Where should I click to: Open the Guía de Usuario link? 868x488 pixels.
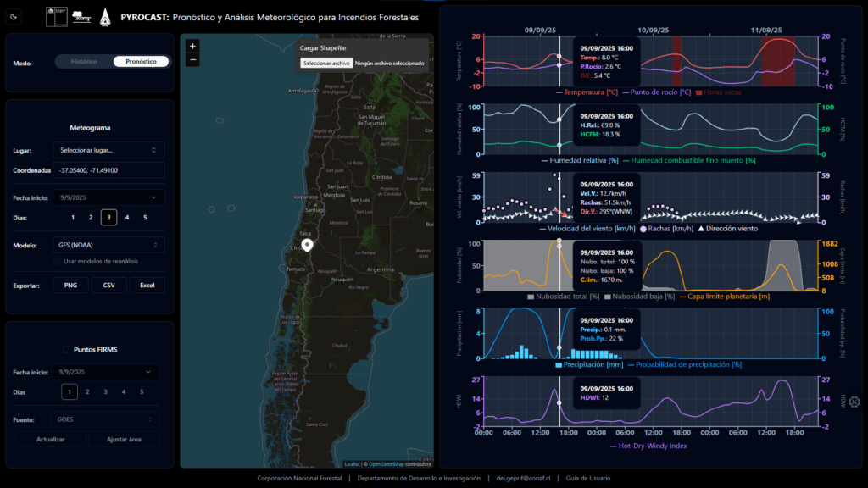coord(588,479)
